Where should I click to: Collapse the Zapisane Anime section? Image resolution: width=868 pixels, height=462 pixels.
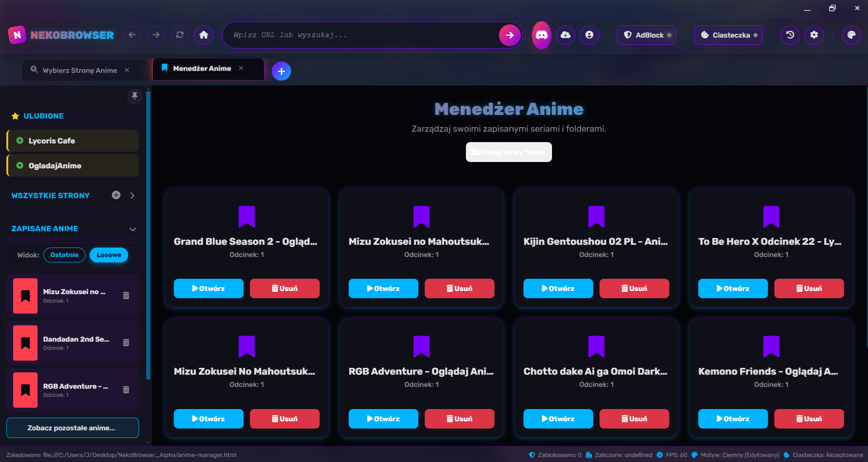(133, 229)
